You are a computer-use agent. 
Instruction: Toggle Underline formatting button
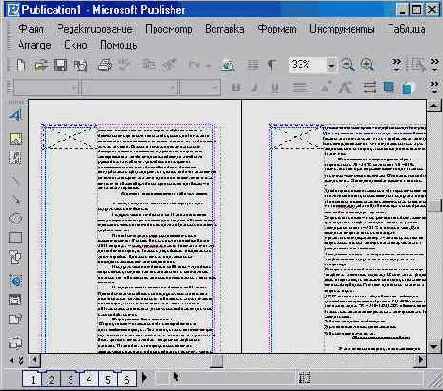275,87
